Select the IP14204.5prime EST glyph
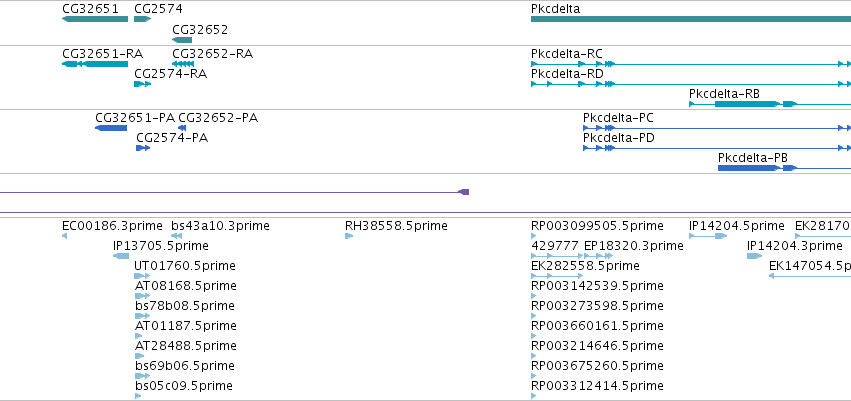 click(708, 236)
